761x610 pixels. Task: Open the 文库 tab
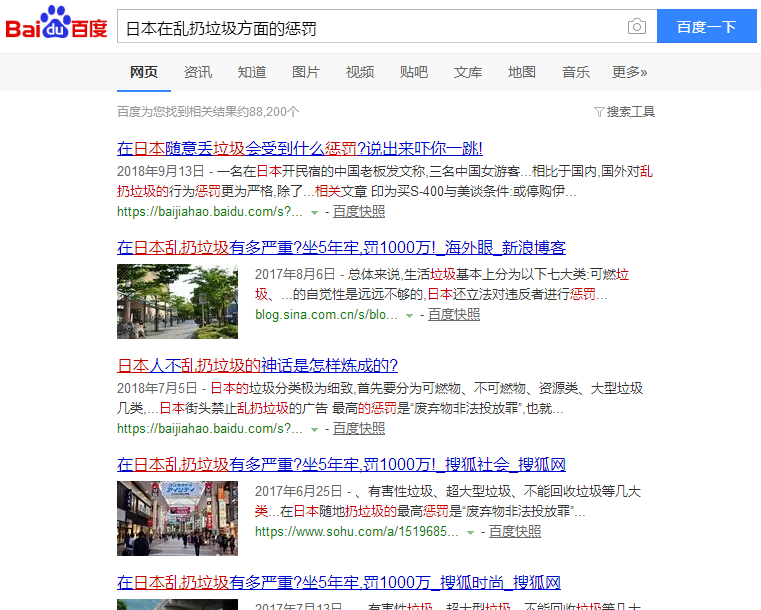coord(467,72)
